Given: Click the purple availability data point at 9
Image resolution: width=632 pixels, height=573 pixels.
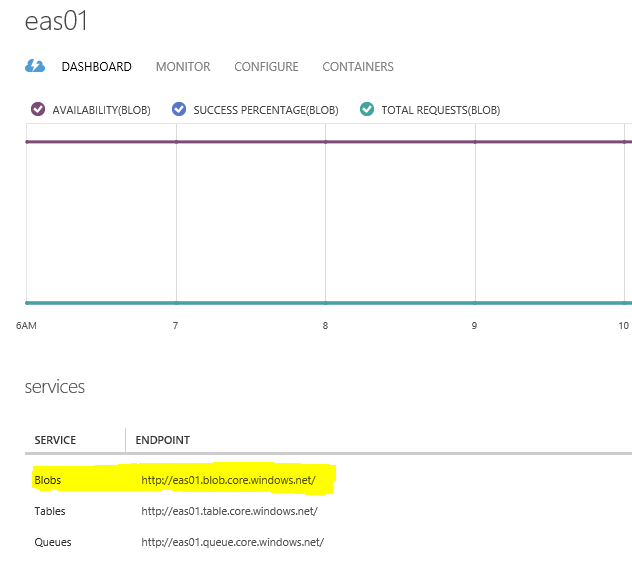Looking at the screenshot, I should tap(475, 142).
